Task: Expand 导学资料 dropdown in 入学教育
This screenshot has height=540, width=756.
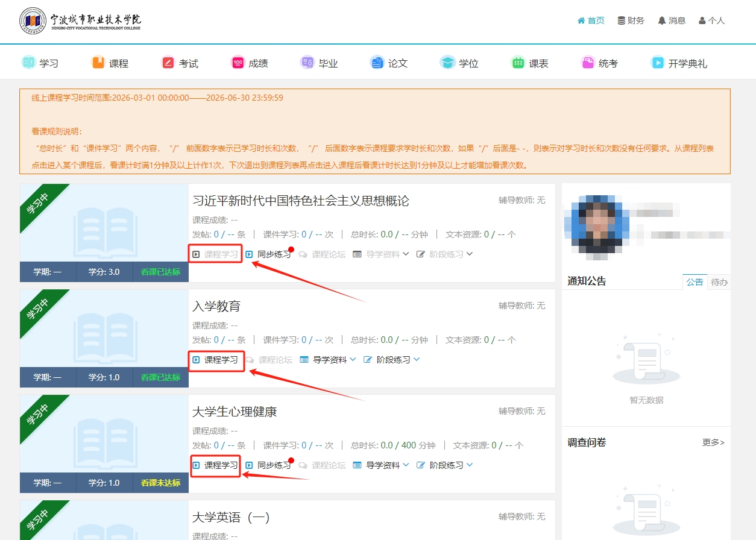Action: coord(353,359)
